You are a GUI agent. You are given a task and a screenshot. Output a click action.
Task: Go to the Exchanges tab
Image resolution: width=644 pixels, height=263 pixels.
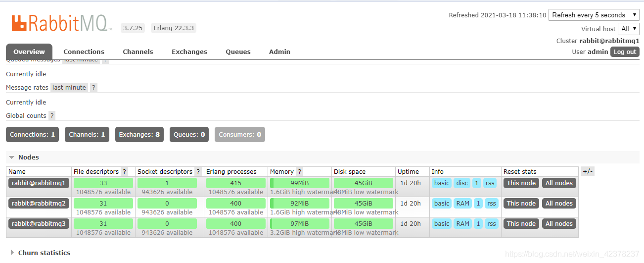[189, 52]
